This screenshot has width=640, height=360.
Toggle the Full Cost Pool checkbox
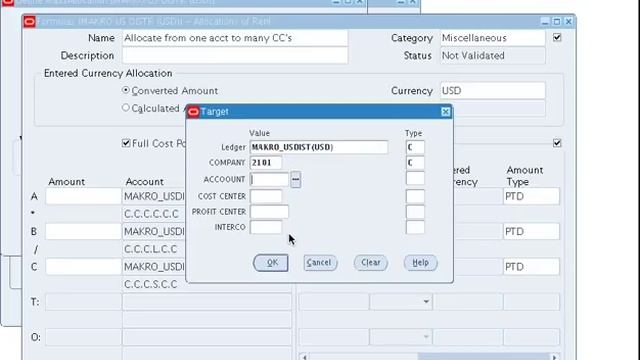(126, 143)
